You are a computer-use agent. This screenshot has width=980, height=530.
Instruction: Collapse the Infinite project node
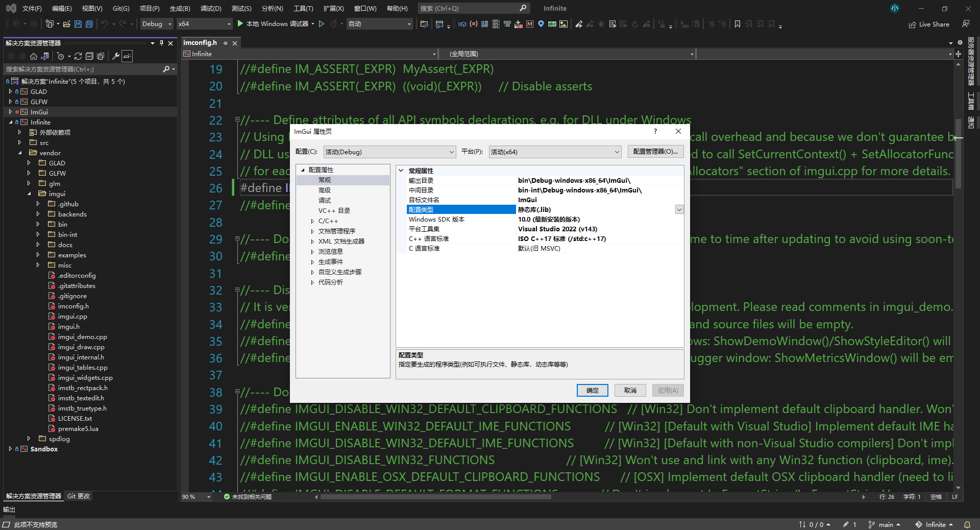(x=11, y=122)
